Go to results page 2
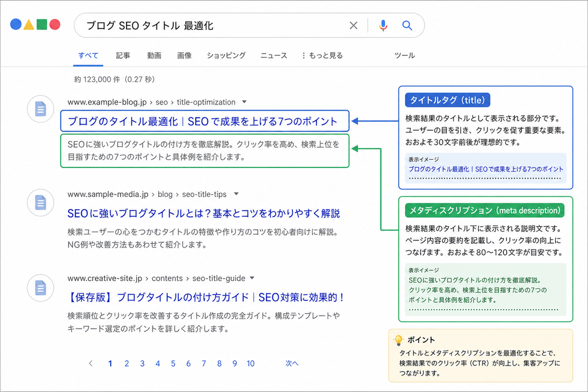Screen dimensions: 588x392 127,363
